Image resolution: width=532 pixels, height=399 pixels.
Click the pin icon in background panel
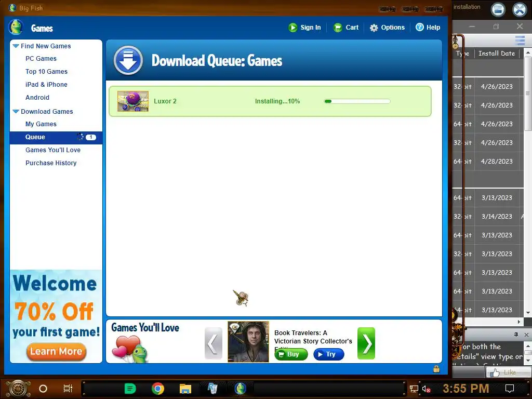click(516, 335)
